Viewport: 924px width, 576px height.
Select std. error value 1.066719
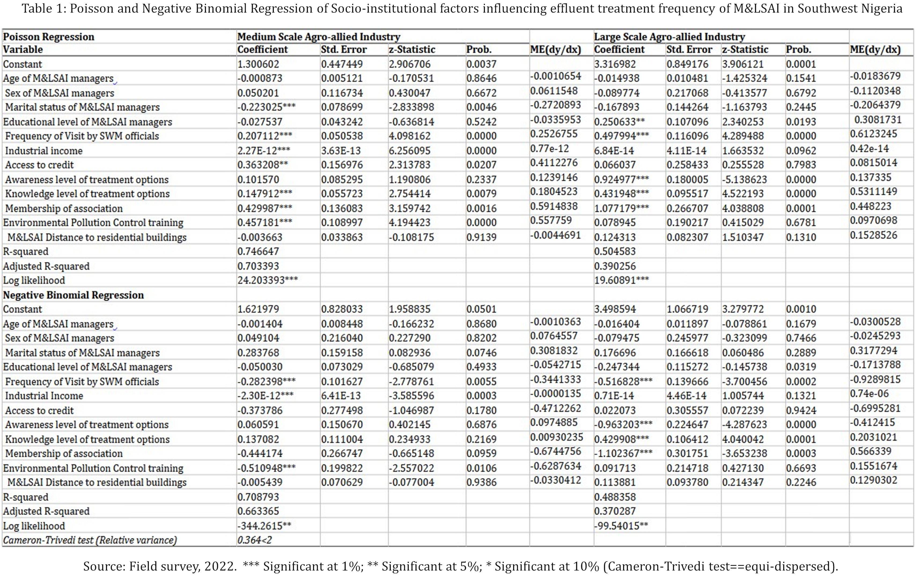pyautogui.click(x=687, y=309)
